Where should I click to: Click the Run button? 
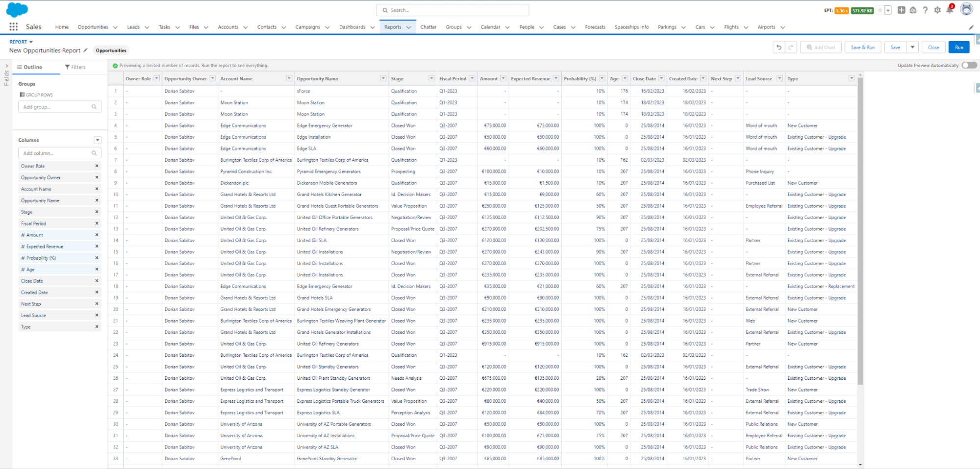coord(958,47)
